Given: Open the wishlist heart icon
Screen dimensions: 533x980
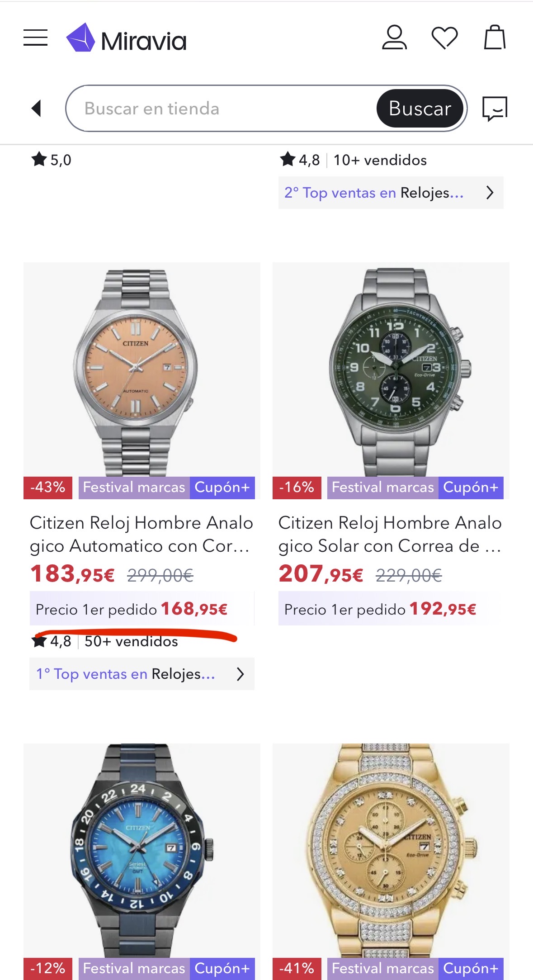Looking at the screenshot, I should (x=444, y=38).
